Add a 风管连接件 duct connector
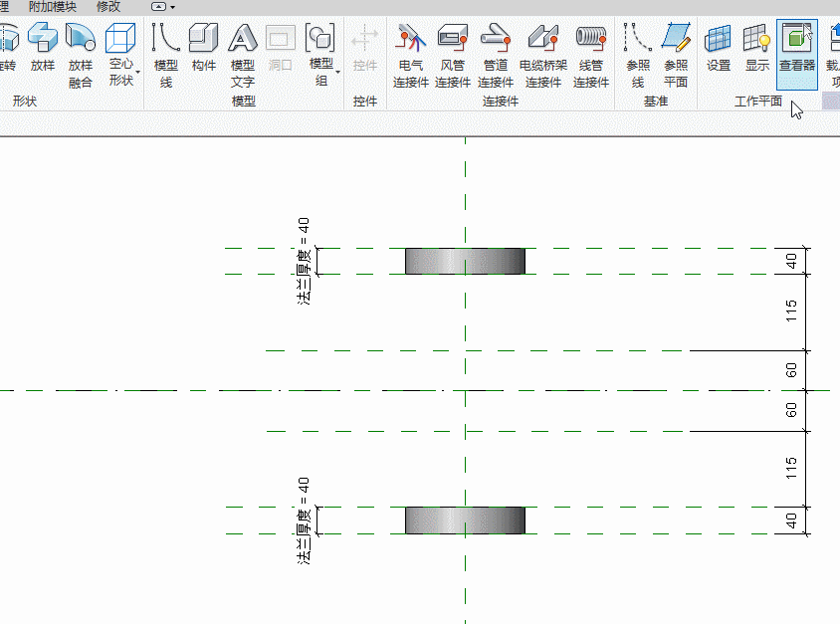Viewport: 840px width, 624px height. tap(453, 55)
